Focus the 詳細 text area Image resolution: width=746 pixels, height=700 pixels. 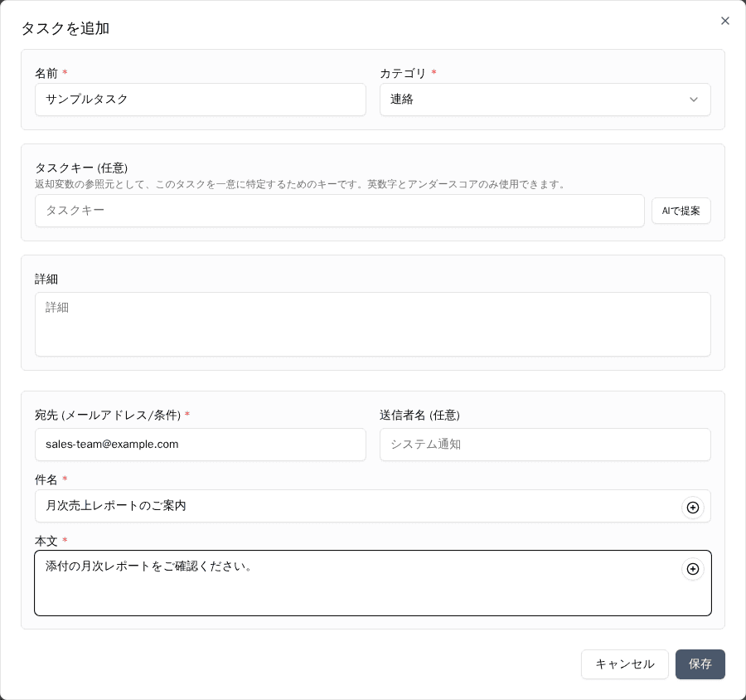point(372,324)
